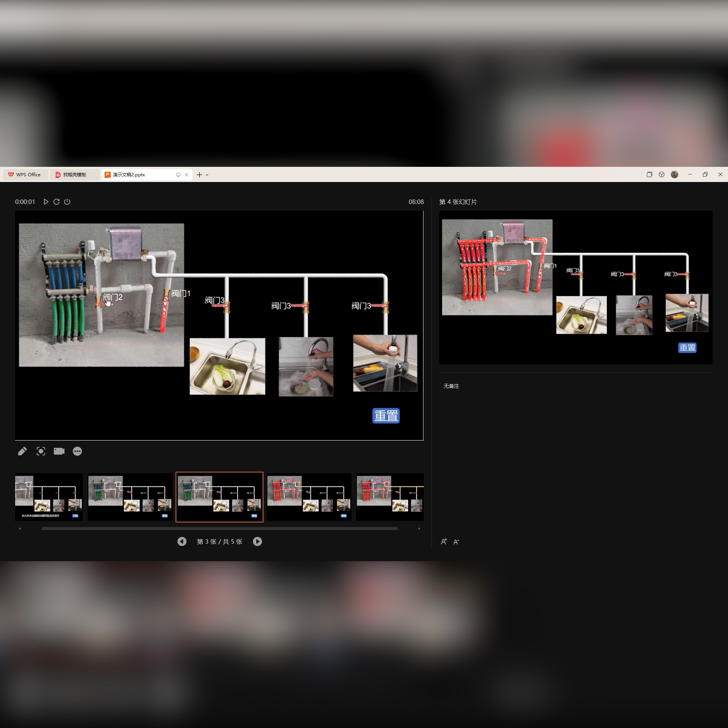Open slide 2 thumbnail in filmstrip
The height and width of the screenshot is (728, 728).
click(130, 497)
